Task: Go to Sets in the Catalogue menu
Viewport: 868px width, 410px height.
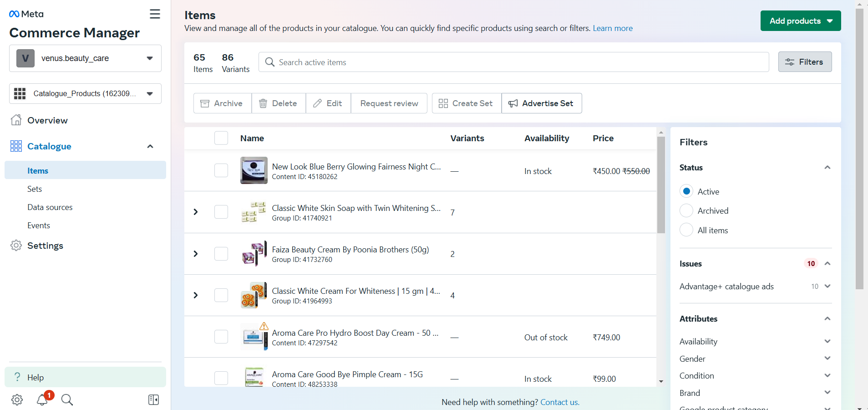Action: click(x=35, y=189)
